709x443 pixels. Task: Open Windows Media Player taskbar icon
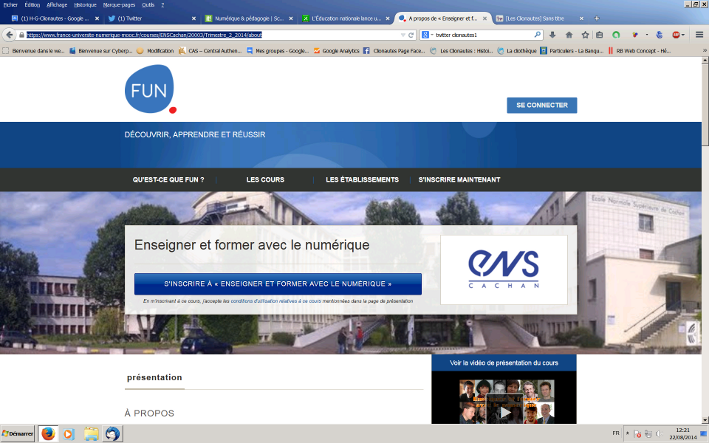[69, 434]
